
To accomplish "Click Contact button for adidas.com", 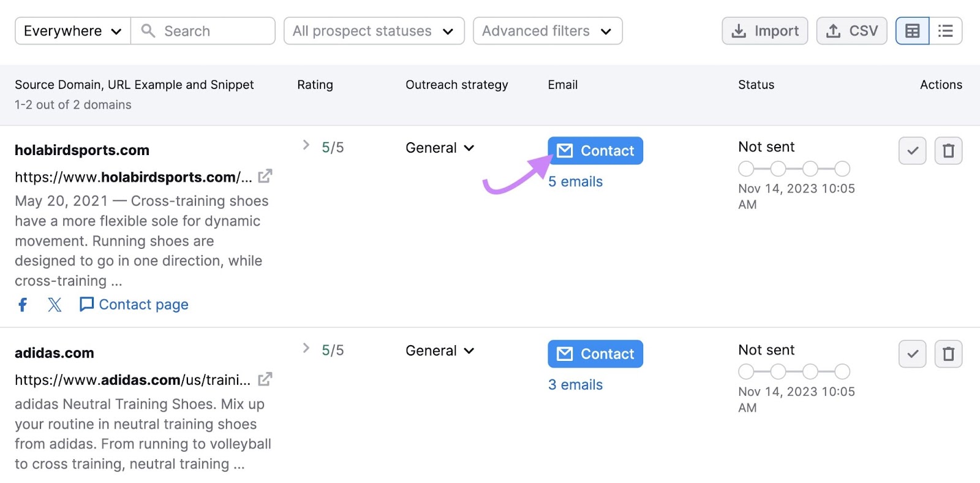I will pyautogui.click(x=595, y=354).
